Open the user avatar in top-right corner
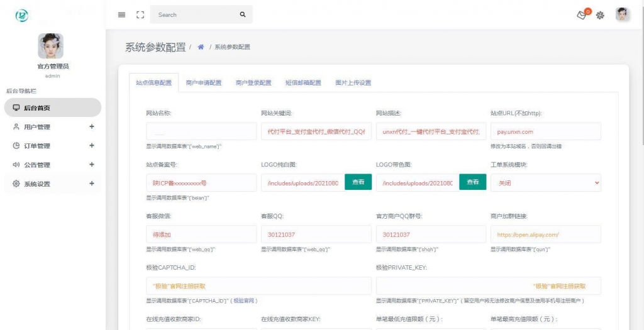The height and width of the screenshot is (330, 644). click(x=622, y=14)
